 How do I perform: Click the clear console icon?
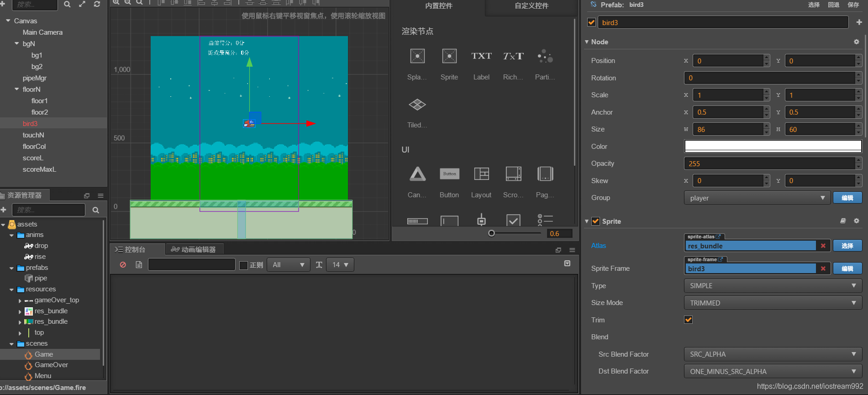pyautogui.click(x=123, y=265)
